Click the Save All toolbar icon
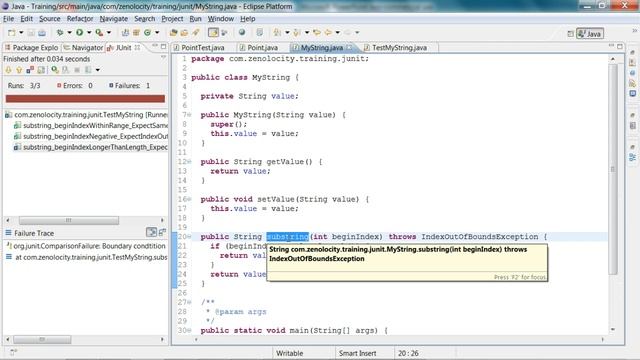640x360 pixels. (x=42, y=33)
